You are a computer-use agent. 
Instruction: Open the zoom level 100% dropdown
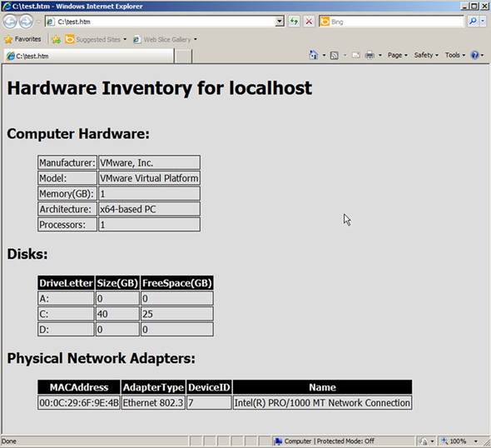point(459,441)
